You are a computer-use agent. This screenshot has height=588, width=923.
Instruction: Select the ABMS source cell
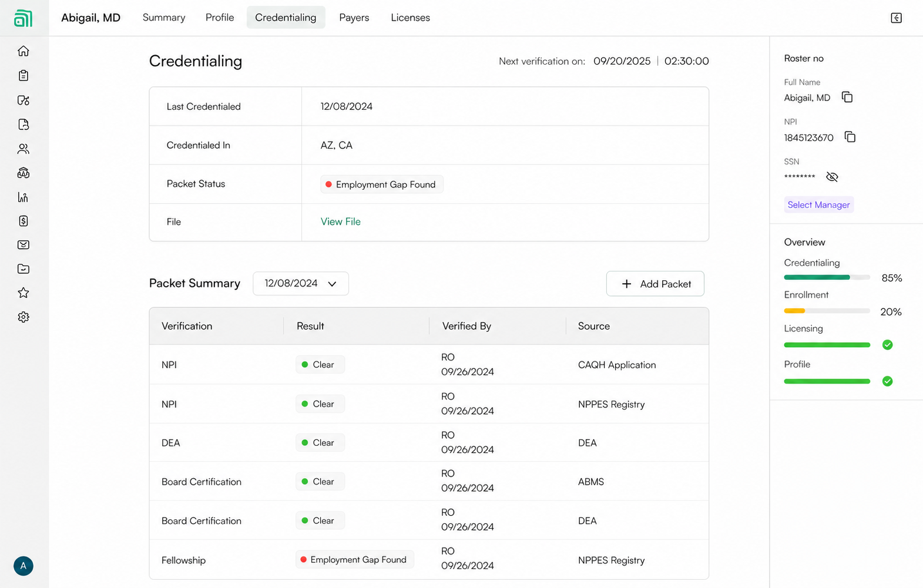591,482
